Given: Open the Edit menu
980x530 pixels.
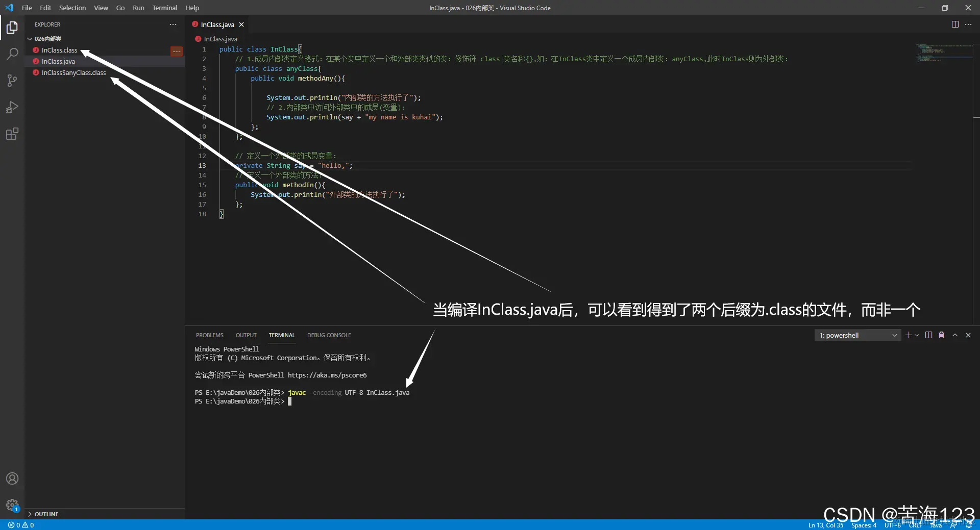Looking at the screenshot, I should [45, 8].
